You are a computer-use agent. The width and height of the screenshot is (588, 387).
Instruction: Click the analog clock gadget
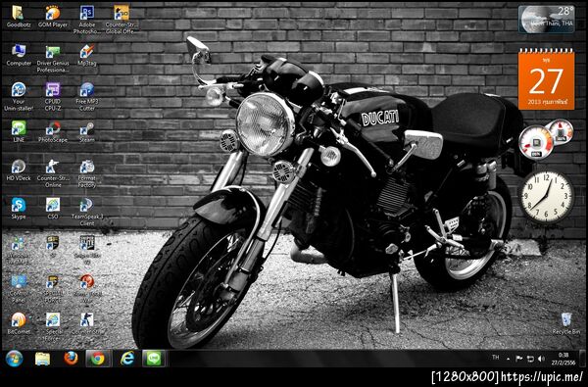(x=547, y=196)
